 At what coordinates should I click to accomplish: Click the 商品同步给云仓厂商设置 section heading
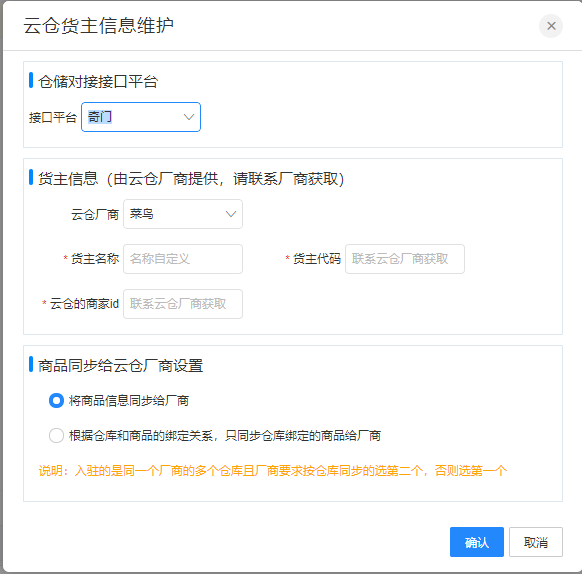[121, 366]
